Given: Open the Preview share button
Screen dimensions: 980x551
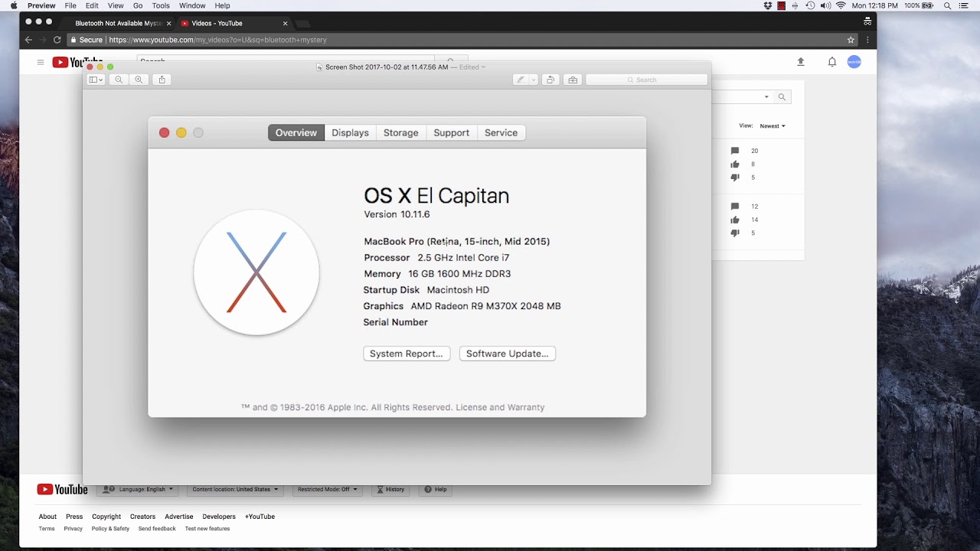Looking at the screenshot, I should click(x=162, y=80).
